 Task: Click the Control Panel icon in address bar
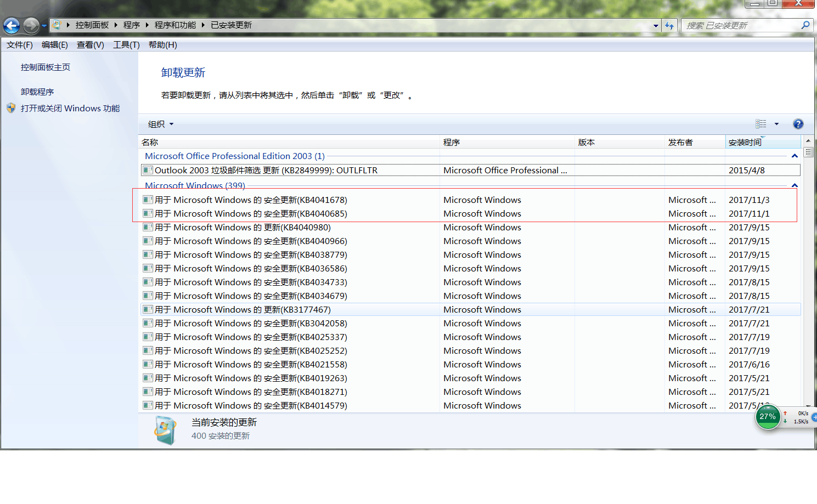(57, 25)
